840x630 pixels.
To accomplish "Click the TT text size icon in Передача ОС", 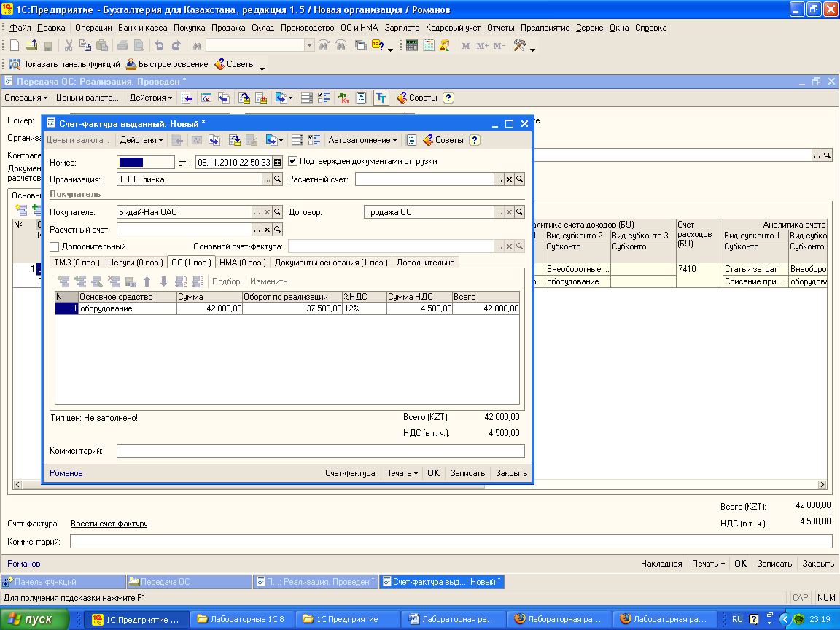I will (381, 98).
